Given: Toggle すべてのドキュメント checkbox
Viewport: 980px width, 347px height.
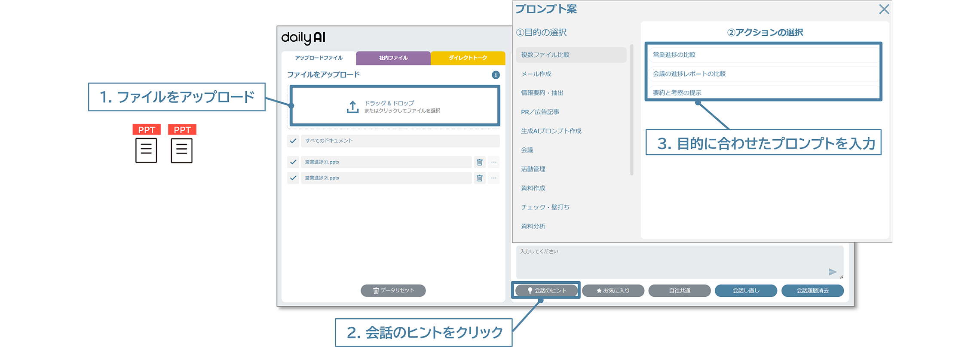Looking at the screenshot, I should coord(293,141).
